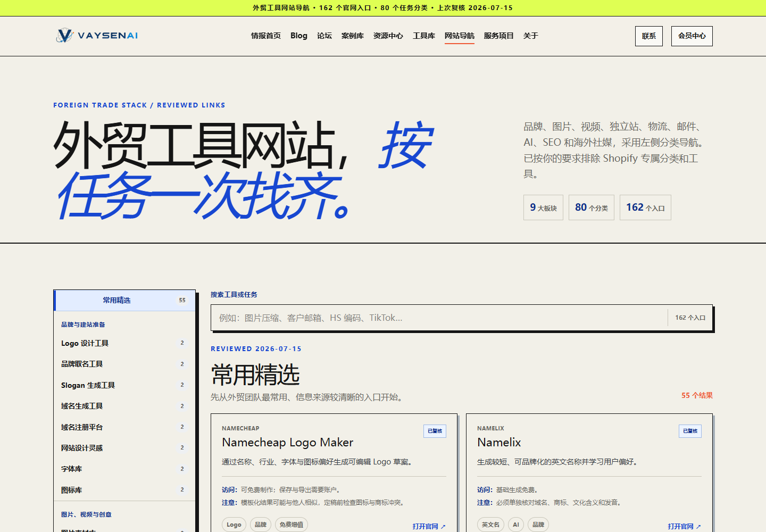The height and width of the screenshot is (532, 766).
Task: Click the top yellow announcement banner text
Action: pyautogui.click(x=383, y=8)
